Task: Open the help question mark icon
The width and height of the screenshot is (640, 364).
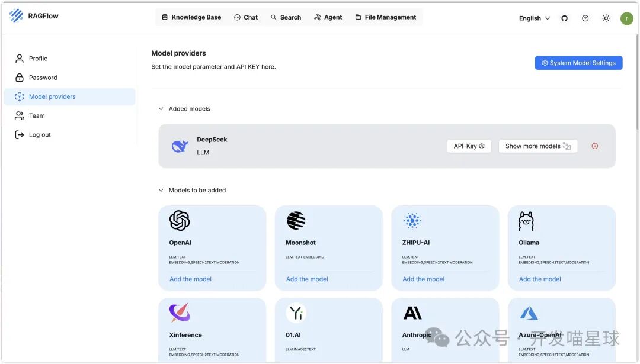Action: click(x=585, y=18)
